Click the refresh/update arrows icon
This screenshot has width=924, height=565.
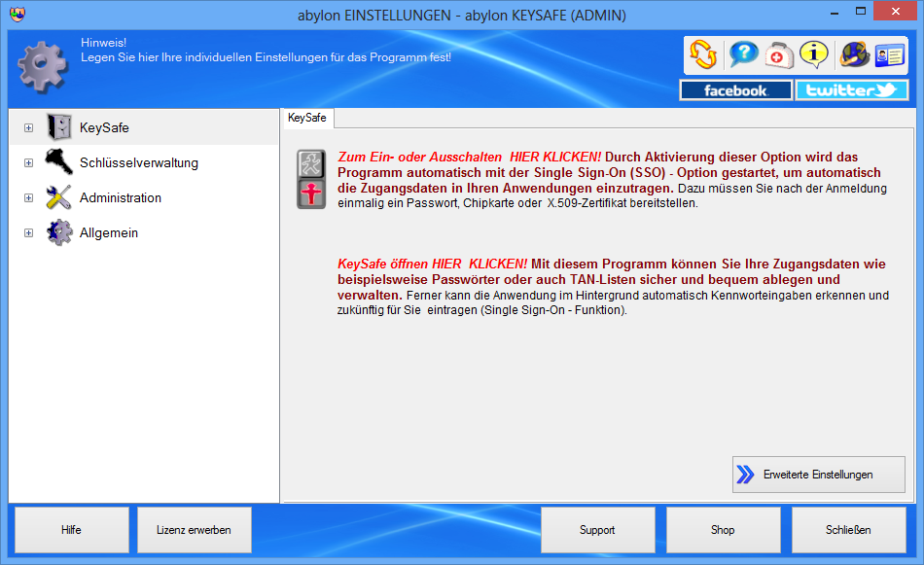coord(703,54)
